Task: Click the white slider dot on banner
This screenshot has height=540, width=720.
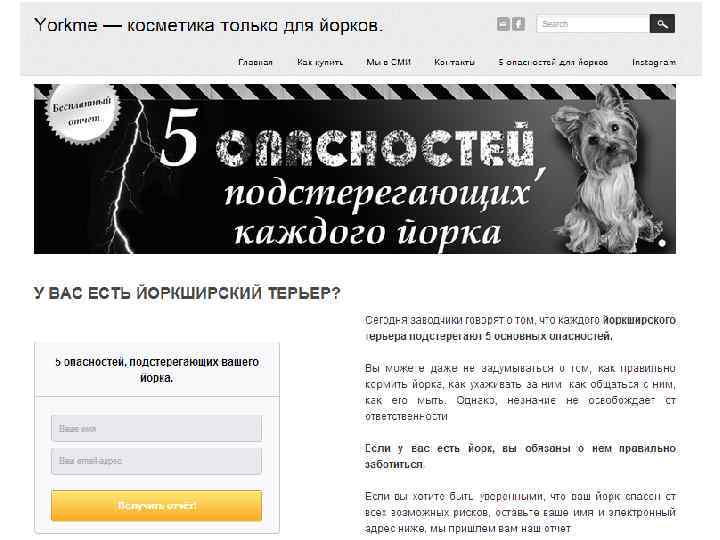Action: (662, 243)
